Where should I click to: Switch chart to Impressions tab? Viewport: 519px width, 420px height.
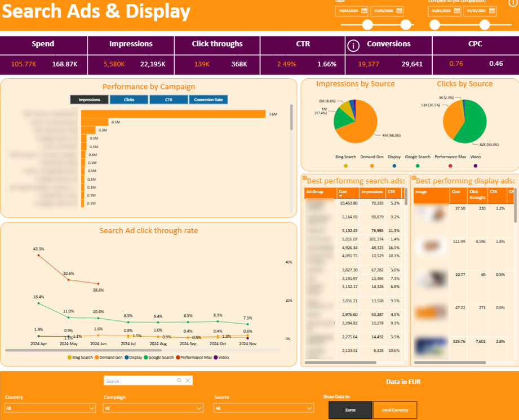pos(90,100)
